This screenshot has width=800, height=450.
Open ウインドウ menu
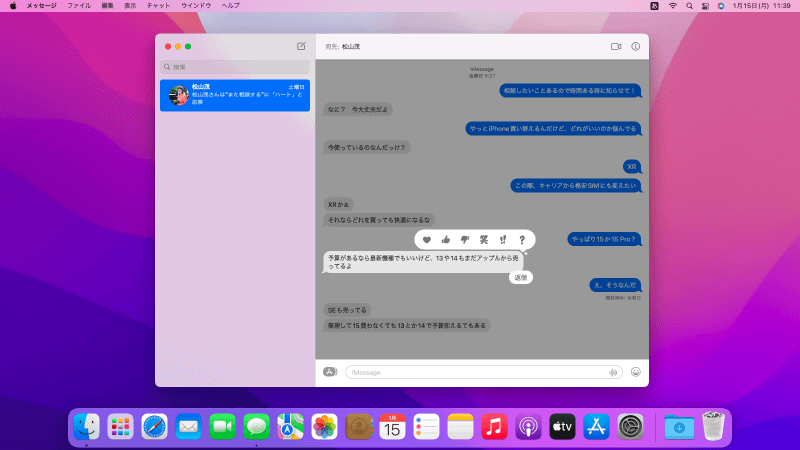pyautogui.click(x=196, y=6)
